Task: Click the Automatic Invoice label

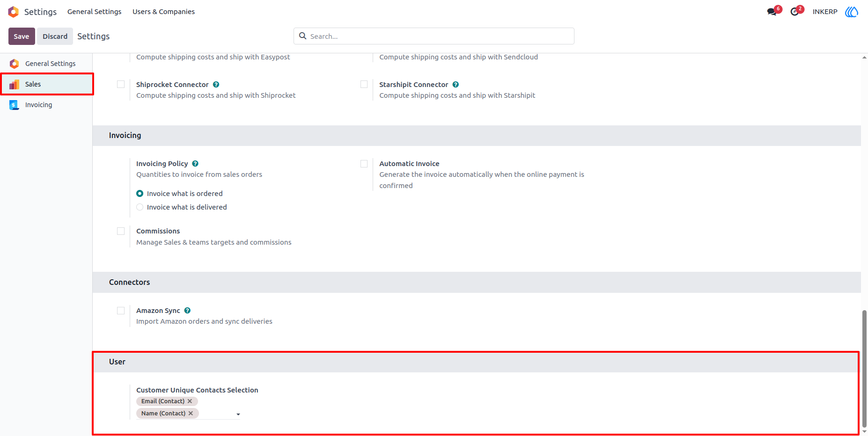Action: pos(409,164)
